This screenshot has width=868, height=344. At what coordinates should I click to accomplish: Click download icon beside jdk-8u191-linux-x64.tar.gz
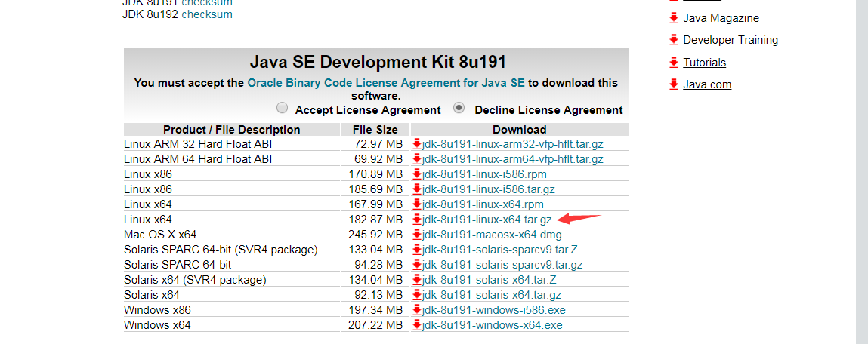[418, 220]
